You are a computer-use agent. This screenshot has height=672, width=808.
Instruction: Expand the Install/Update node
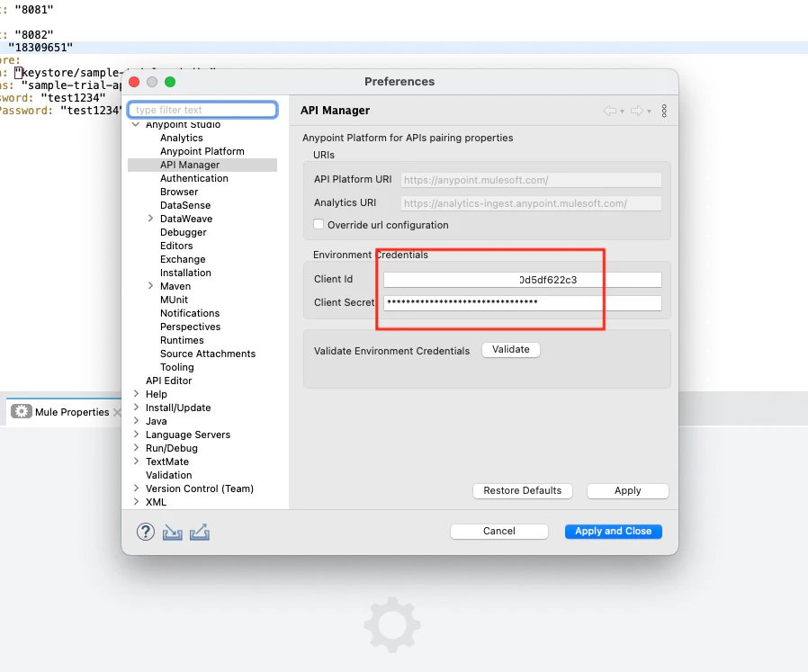click(x=136, y=408)
